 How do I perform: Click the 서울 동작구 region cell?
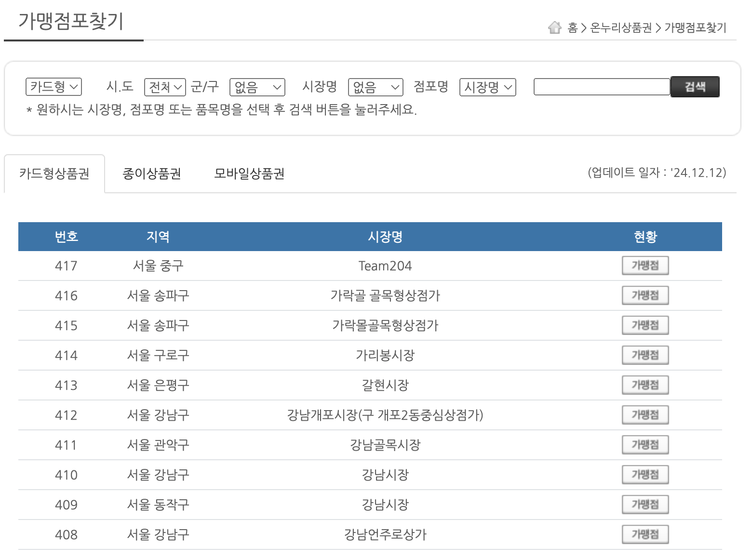click(158, 505)
